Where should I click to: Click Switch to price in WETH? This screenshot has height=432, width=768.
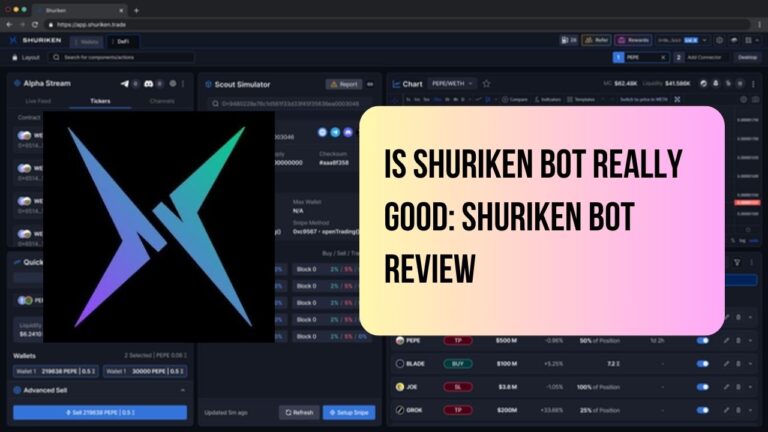tap(644, 99)
